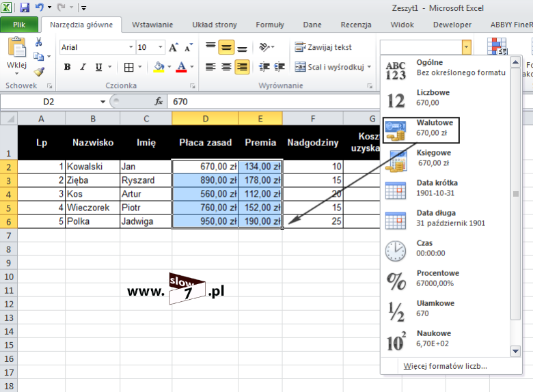Switch to the Wstawianie tab

(x=152, y=25)
